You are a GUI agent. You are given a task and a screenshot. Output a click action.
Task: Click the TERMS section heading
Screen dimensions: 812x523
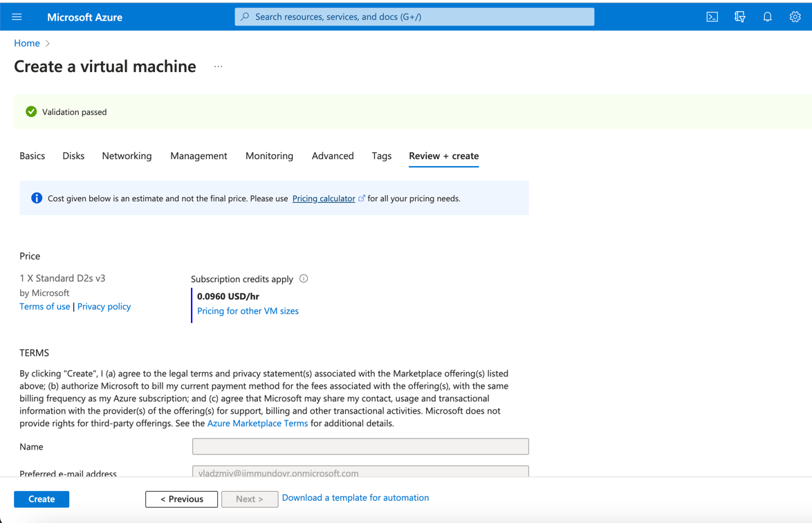click(34, 353)
